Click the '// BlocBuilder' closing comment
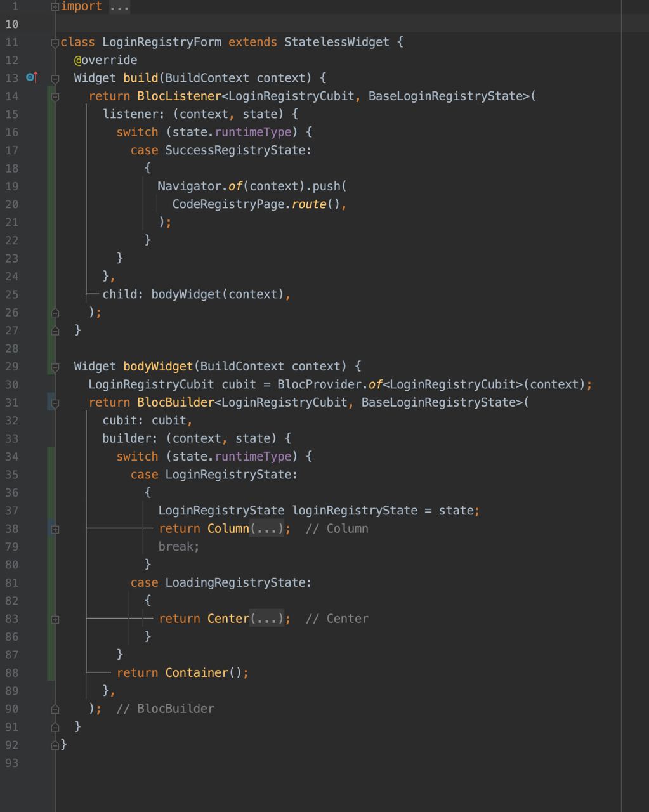Screen dimensions: 649x812 tap(166, 709)
